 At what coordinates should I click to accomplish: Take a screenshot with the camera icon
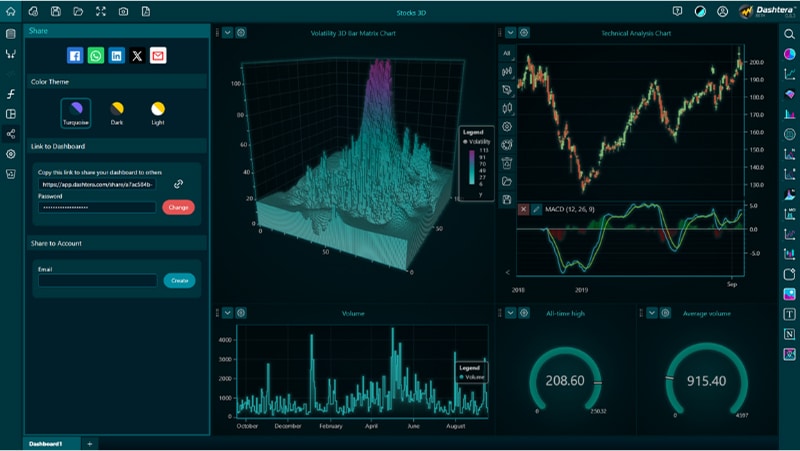point(123,11)
